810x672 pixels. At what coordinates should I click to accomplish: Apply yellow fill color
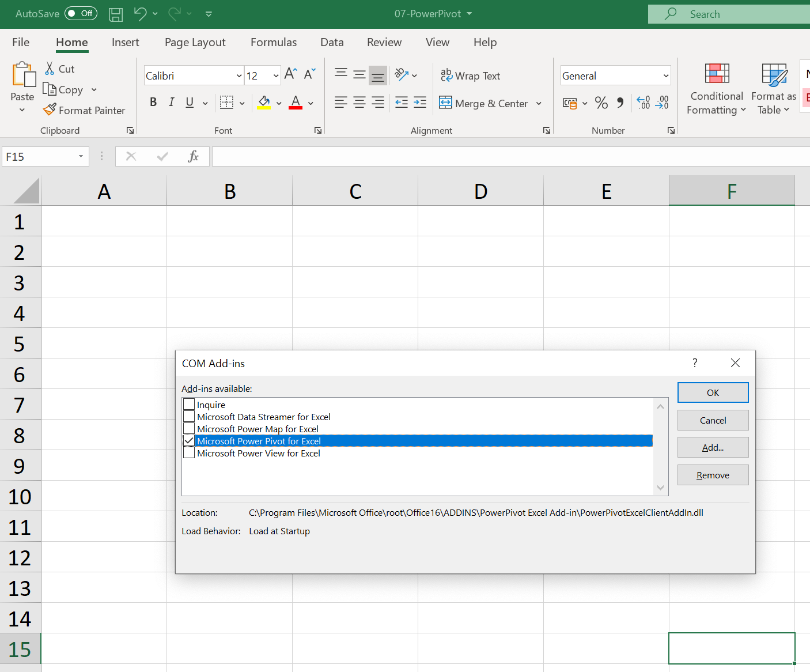(264, 103)
